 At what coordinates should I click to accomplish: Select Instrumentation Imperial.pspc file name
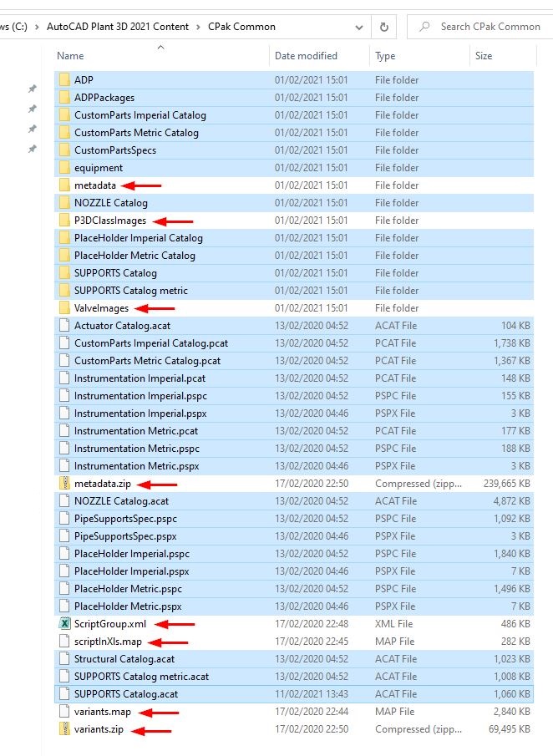point(140,396)
